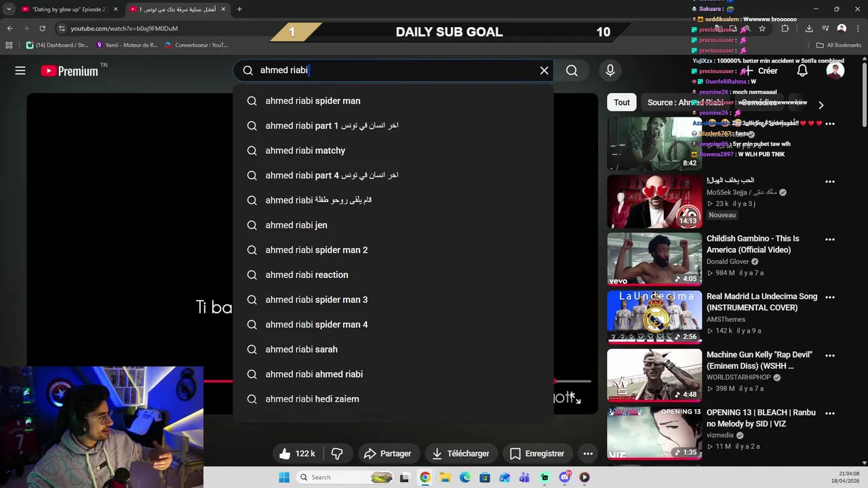Open options for Childish Gambino video
The image size is (868, 488).
point(830,239)
